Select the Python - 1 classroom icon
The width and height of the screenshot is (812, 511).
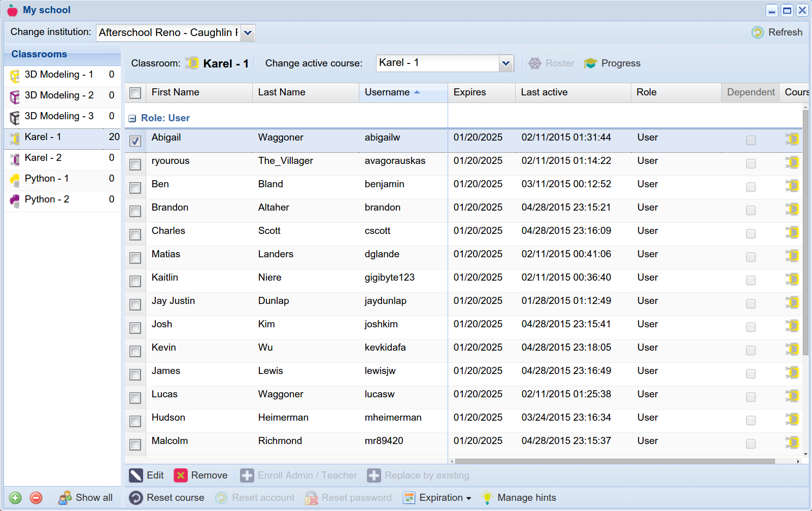click(15, 178)
